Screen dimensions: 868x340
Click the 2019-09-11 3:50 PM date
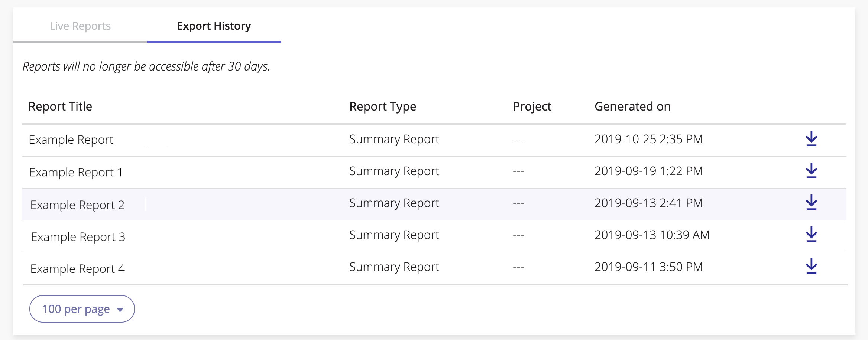(649, 267)
